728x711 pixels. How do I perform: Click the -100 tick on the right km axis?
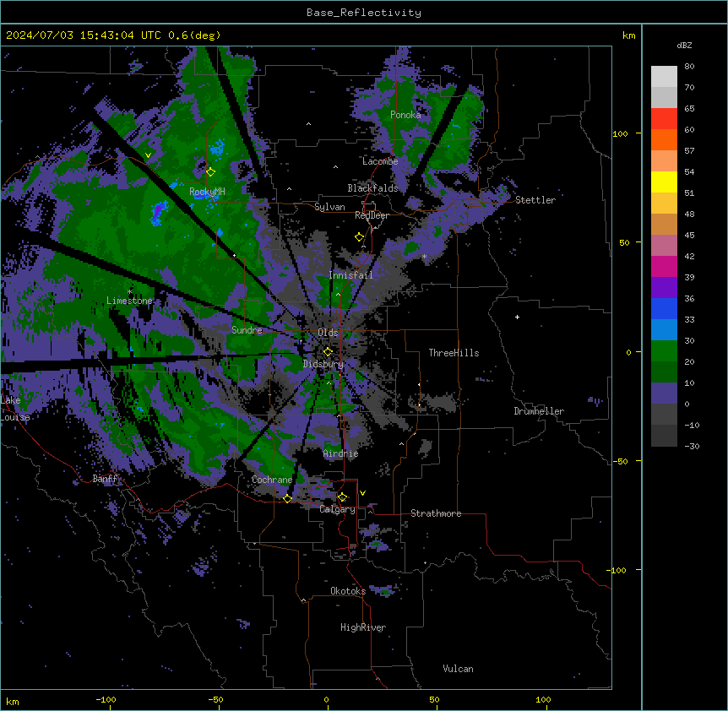click(x=617, y=570)
